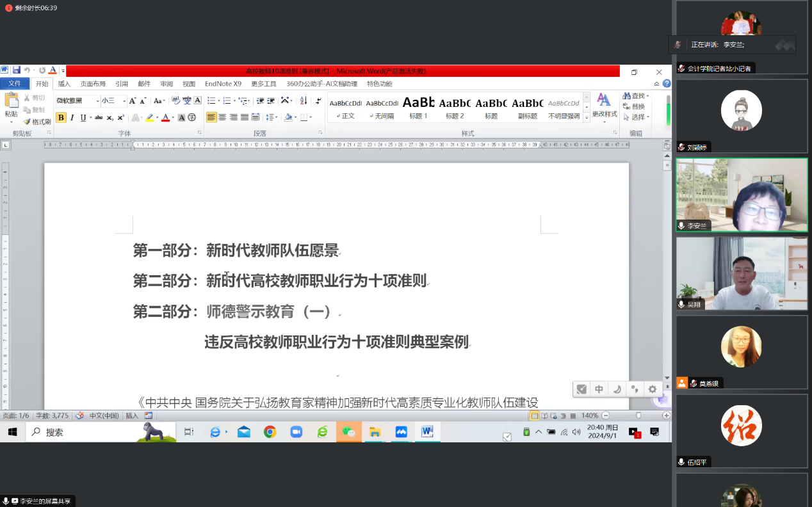This screenshot has height=507, width=812.
Task: Toggle Bold formatting button
Action: (61, 117)
